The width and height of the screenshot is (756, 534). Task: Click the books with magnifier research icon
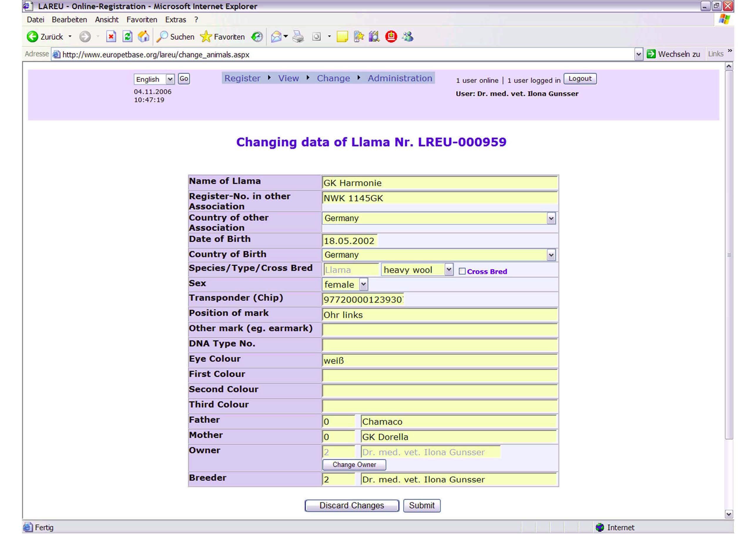(x=374, y=36)
